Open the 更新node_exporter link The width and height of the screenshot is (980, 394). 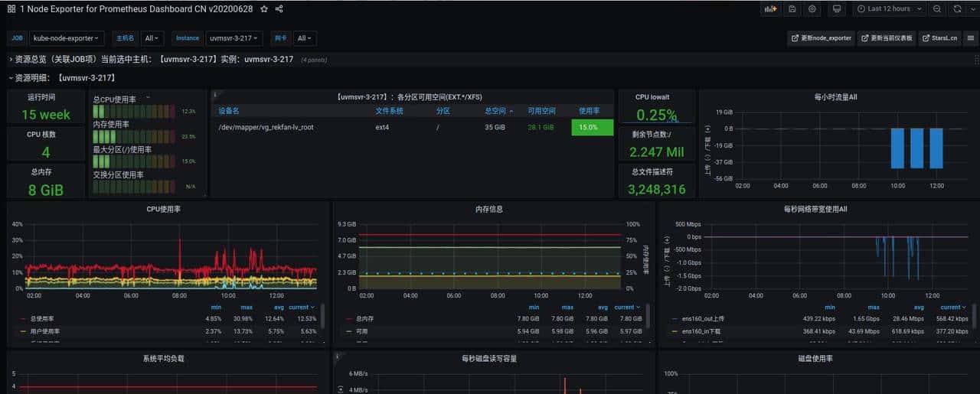click(821, 38)
